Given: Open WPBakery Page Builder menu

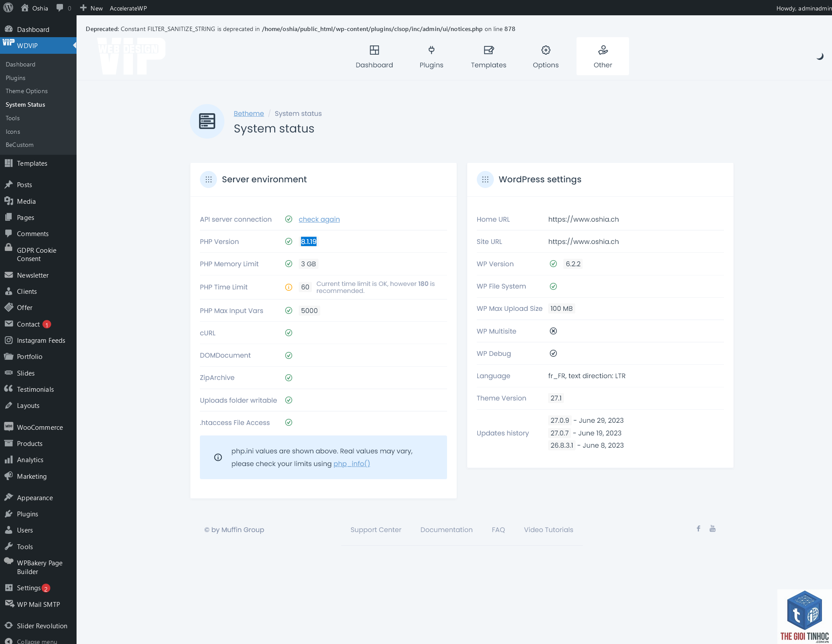Looking at the screenshot, I should click(x=38, y=567).
